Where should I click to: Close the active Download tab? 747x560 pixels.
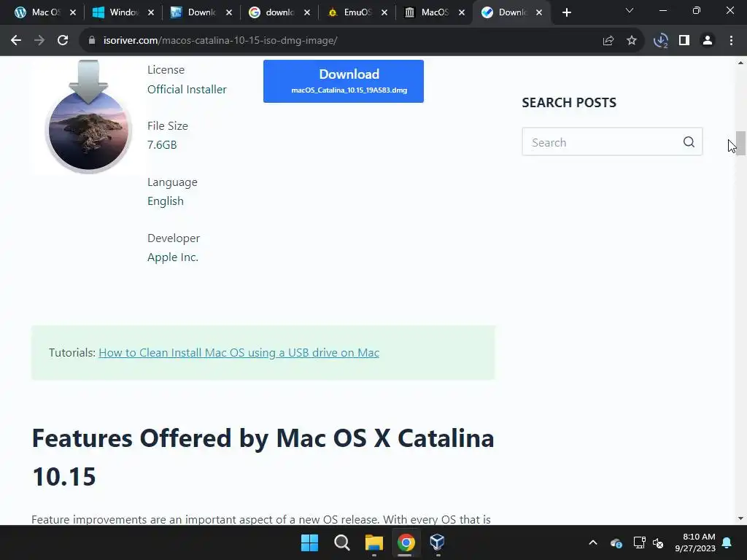[539, 13]
